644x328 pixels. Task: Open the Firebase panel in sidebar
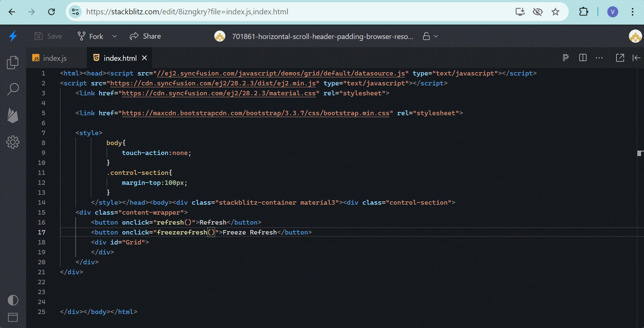click(x=13, y=116)
